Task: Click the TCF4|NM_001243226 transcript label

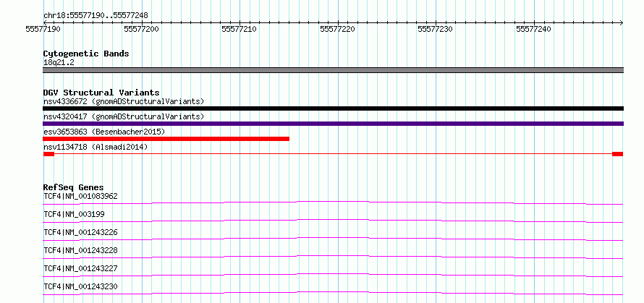Action: coord(80,232)
